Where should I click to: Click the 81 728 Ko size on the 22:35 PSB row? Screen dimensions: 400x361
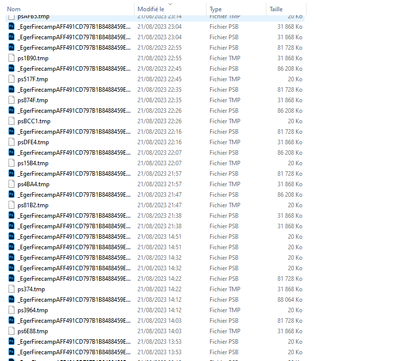[x=290, y=89]
